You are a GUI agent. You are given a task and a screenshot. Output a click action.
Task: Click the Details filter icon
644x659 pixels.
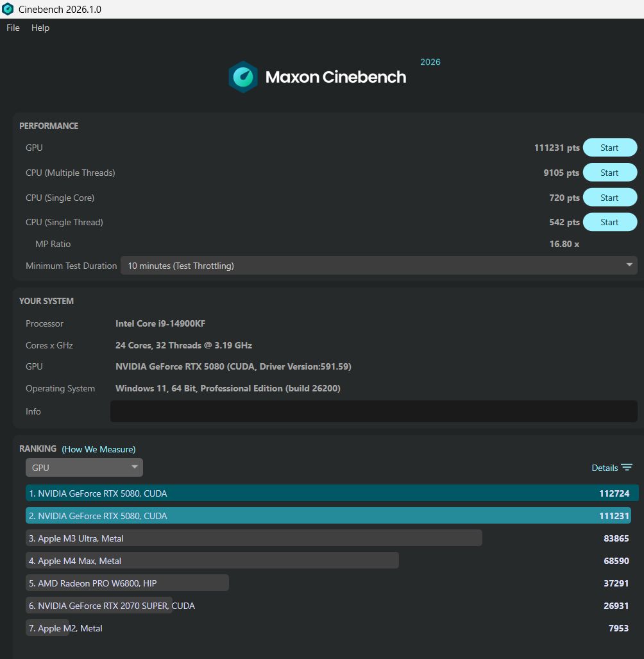pos(627,467)
